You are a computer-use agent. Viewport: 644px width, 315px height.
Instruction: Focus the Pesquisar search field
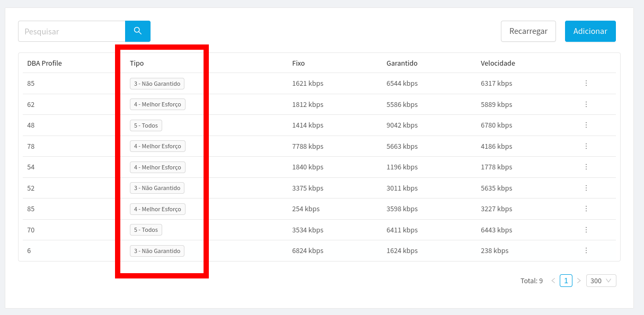[72, 31]
